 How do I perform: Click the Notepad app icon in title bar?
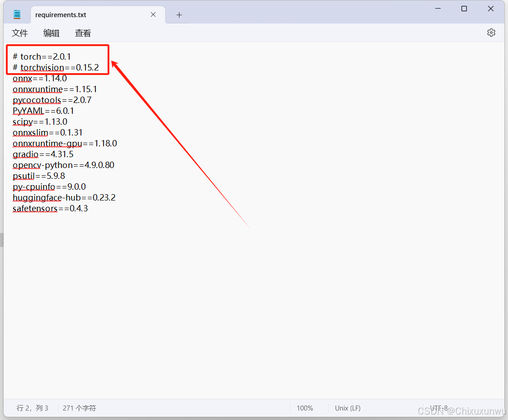(17, 14)
